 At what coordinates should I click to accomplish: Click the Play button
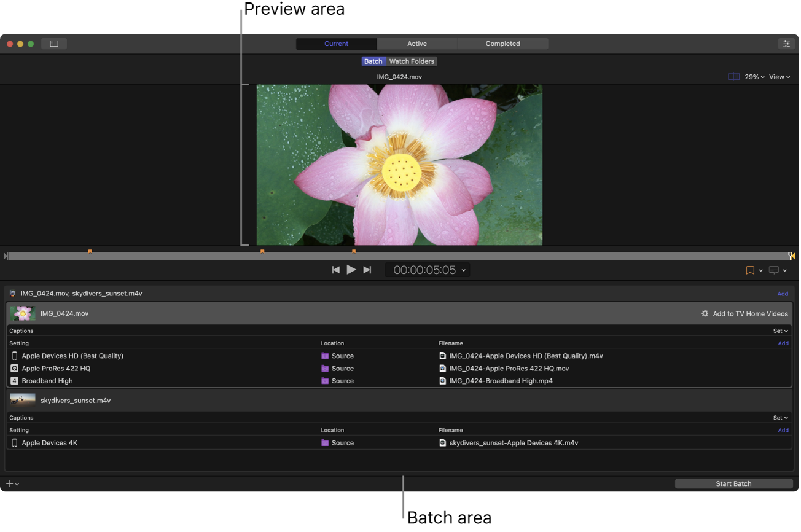351,270
